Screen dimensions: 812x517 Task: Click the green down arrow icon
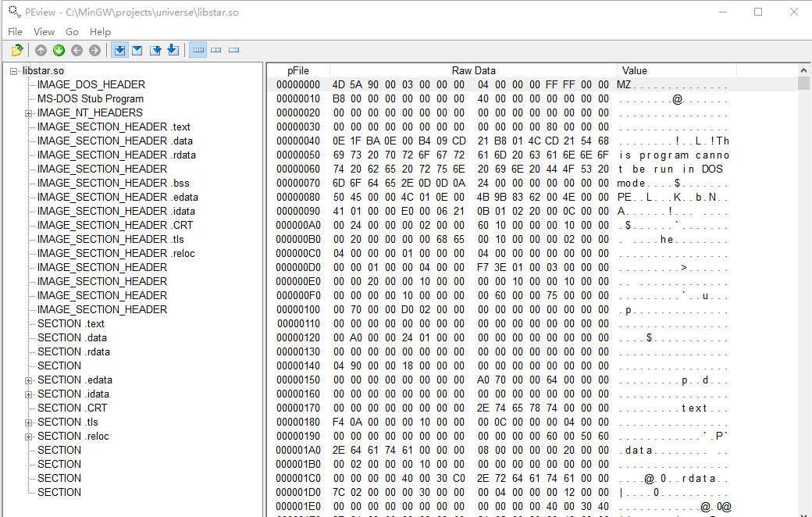click(59, 50)
